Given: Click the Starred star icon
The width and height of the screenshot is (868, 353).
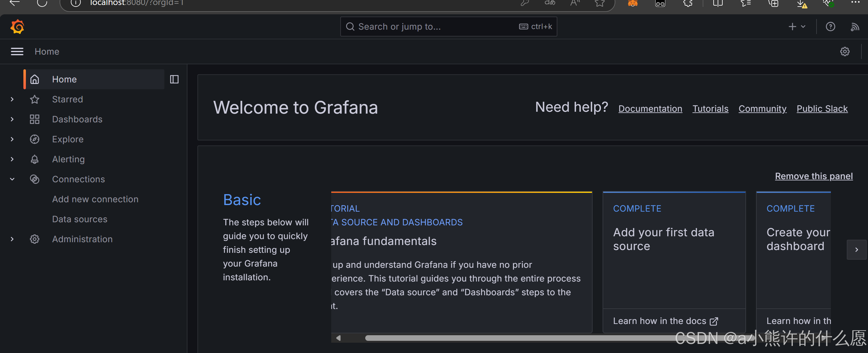Looking at the screenshot, I should [x=35, y=99].
